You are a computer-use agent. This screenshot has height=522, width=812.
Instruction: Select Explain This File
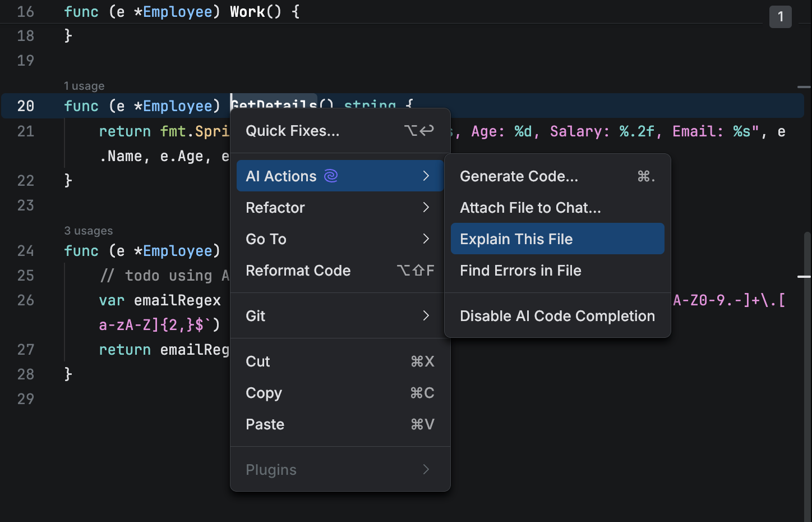[x=516, y=239]
